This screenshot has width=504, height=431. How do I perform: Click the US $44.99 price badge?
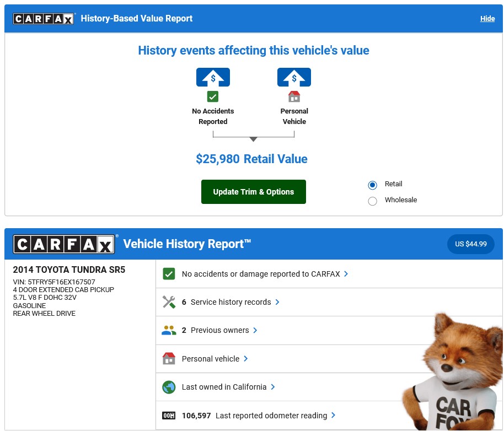[x=470, y=244]
